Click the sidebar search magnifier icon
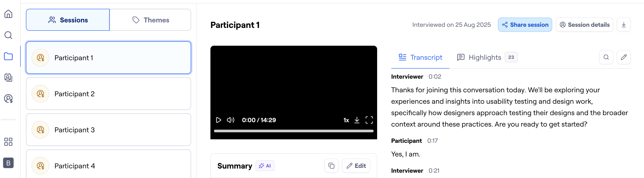Image resolution: width=644 pixels, height=178 pixels. coord(8,35)
